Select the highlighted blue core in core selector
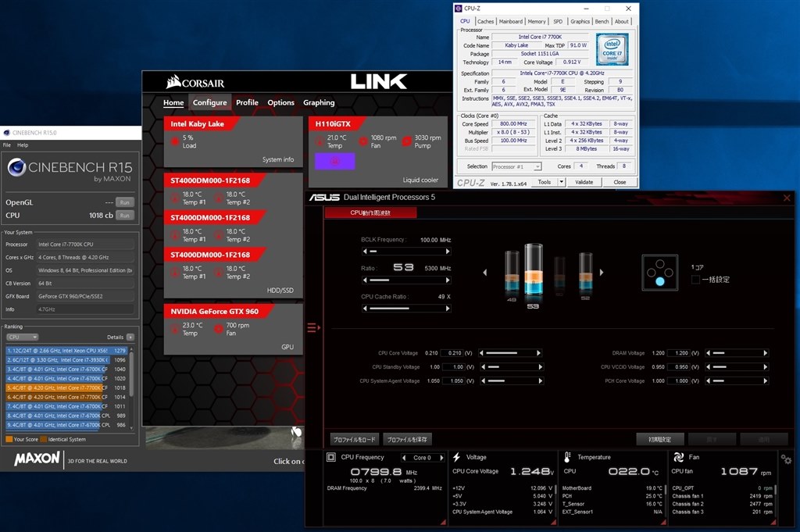The image size is (800, 532). 659,281
